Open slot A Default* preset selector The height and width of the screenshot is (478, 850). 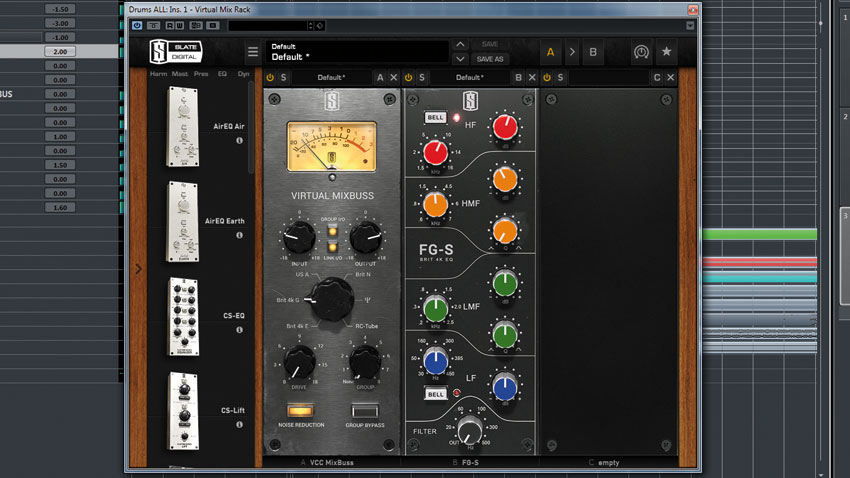332,77
